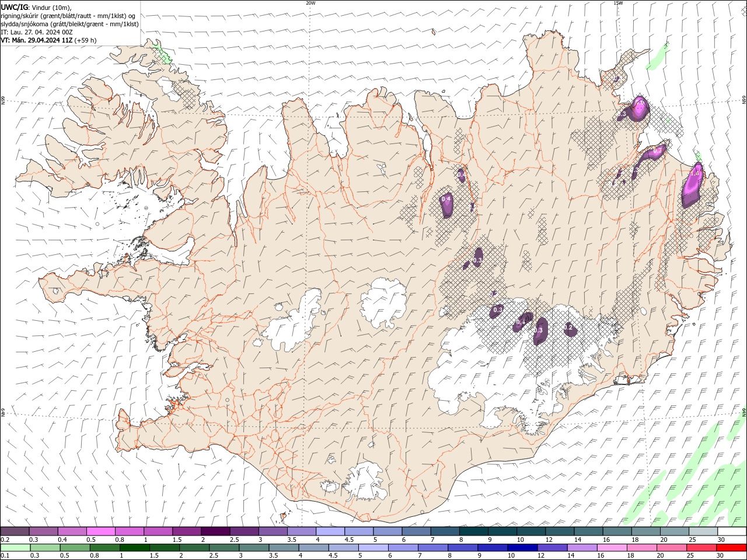Select the navy blue 10 swatch in bottom legend
The width and height of the screenshot is (747, 560).
click(x=522, y=548)
